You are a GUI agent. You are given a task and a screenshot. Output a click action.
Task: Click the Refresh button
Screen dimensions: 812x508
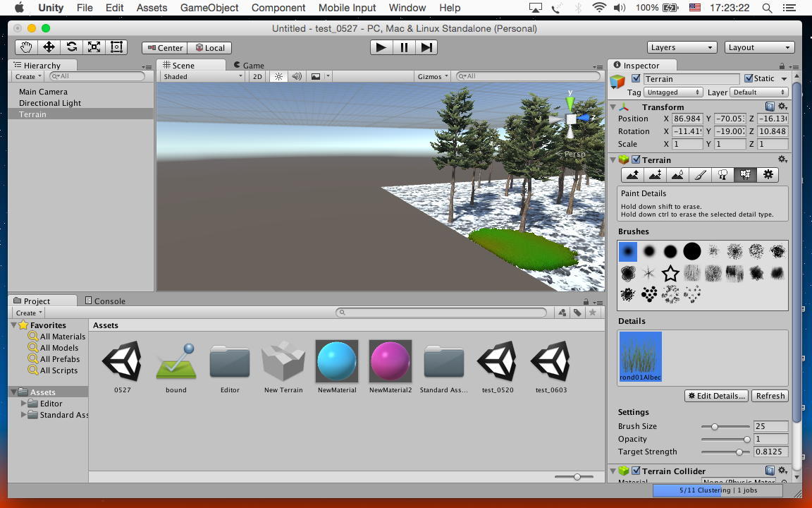click(x=770, y=396)
